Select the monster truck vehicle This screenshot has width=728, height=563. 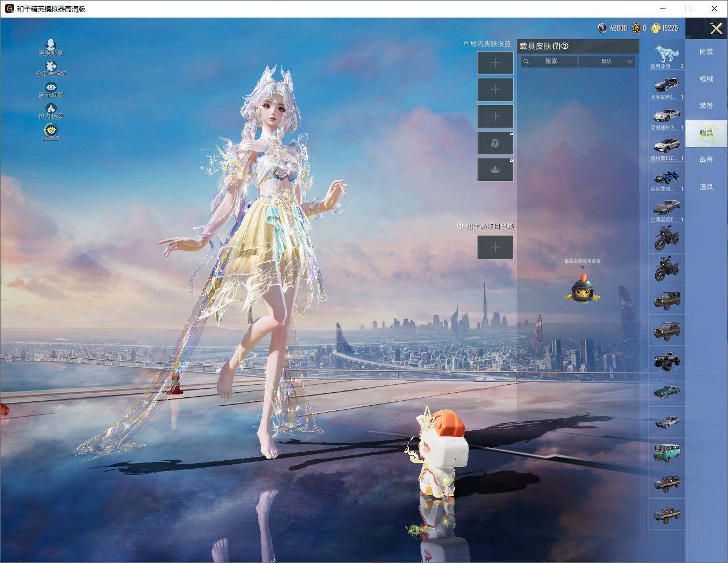tap(667, 360)
